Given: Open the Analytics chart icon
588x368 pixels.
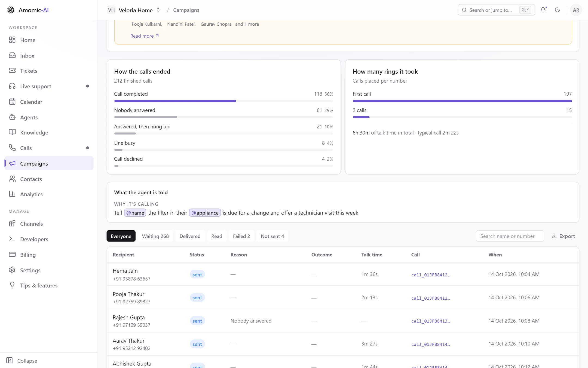Looking at the screenshot, I should tap(12, 194).
